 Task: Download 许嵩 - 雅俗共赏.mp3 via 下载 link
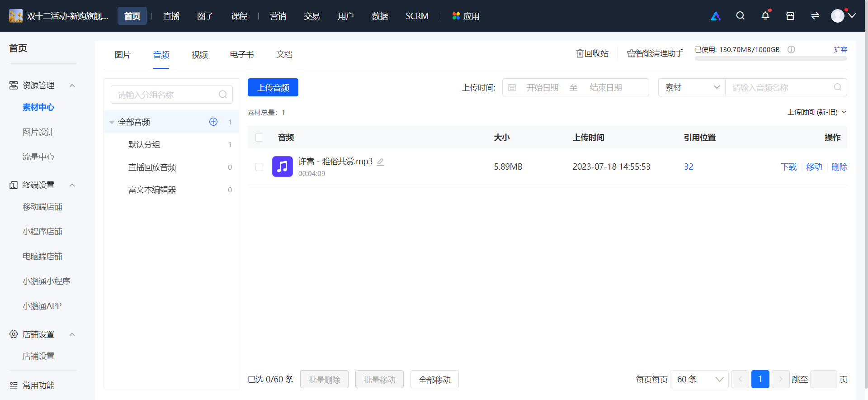(x=789, y=167)
